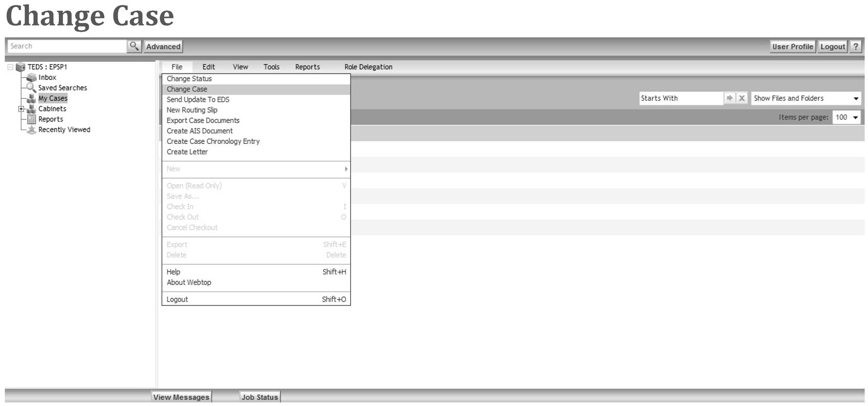Screen dimensions: 868x406
Task: Choose Create Case Chronology Entry
Action: pyautogui.click(x=213, y=141)
